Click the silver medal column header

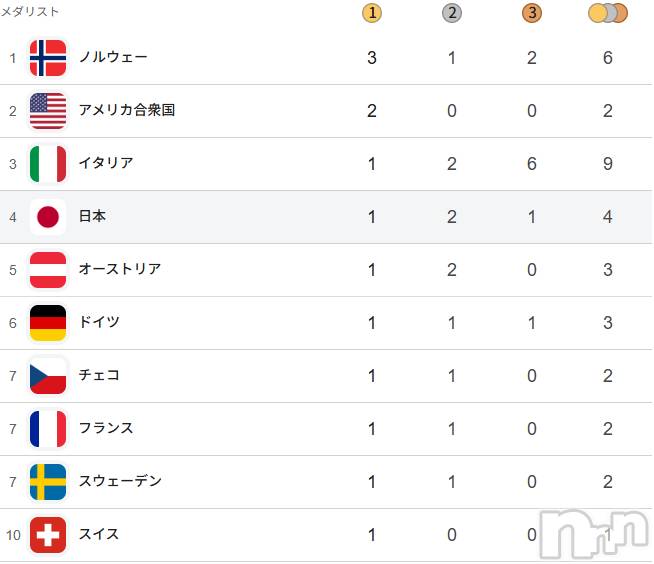click(x=452, y=13)
